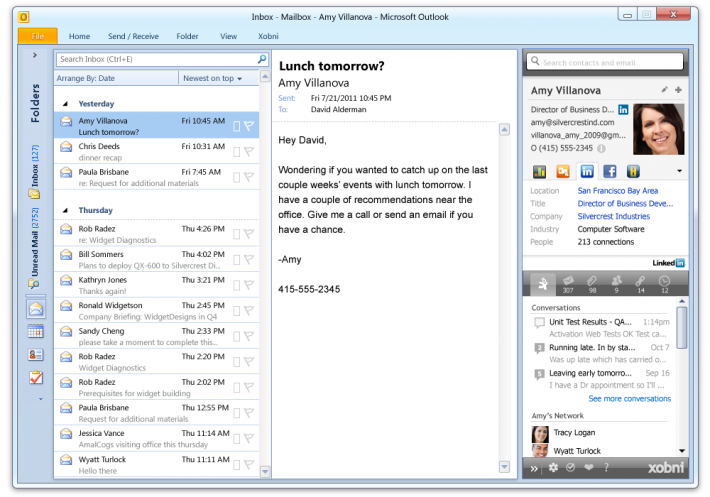Toggle category box on Sandy Cheng email
The height and width of the screenshot is (497, 710).
point(236,336)
